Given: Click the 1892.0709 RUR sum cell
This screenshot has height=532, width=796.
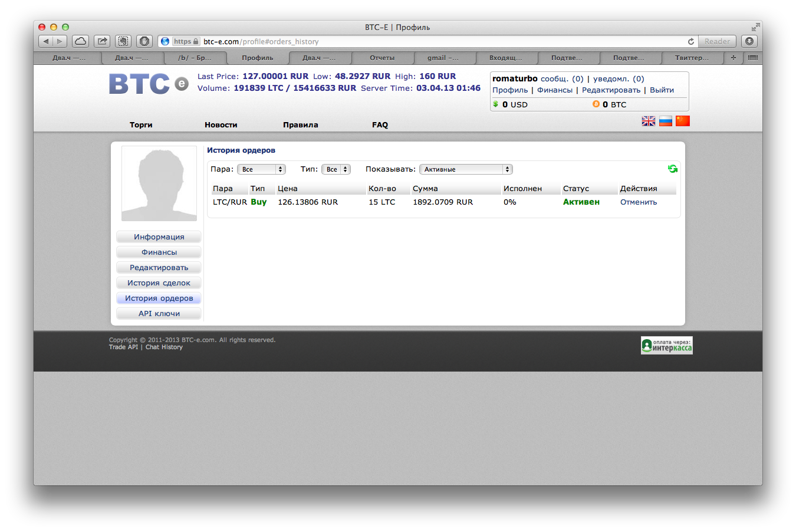Looking at the screenshot, I should [443, 202].
